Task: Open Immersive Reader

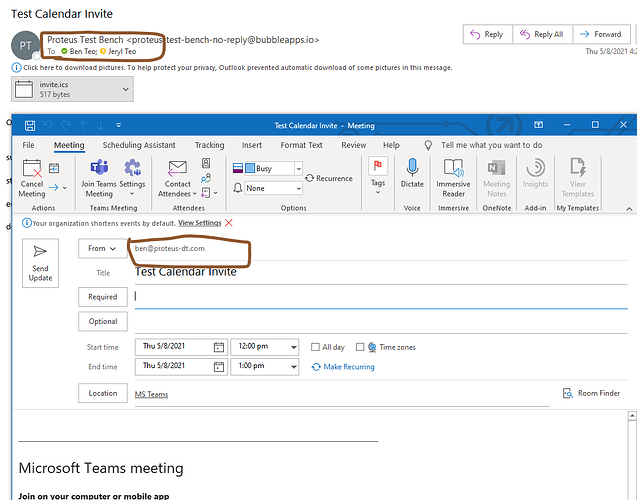Action: [453, 178]
